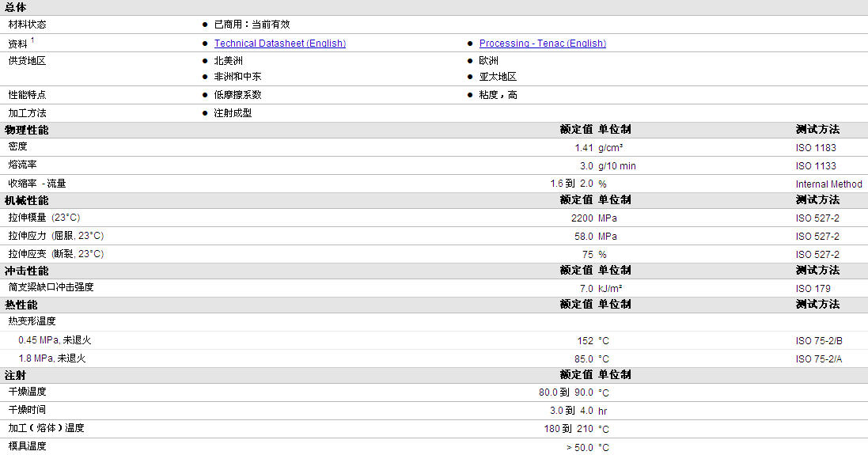Select the 机械性能 section header

(x=26, y=200)
